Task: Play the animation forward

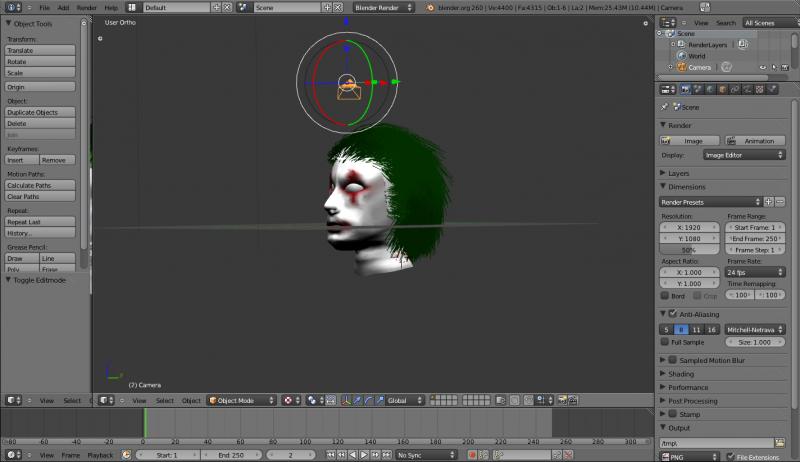Action: [x=364, y=455]
